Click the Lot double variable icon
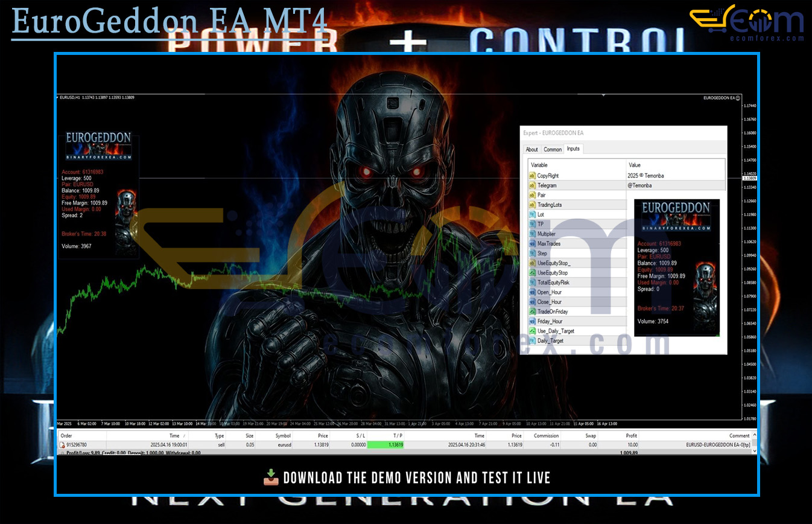The image size is (812, 524). click(532, 214)
